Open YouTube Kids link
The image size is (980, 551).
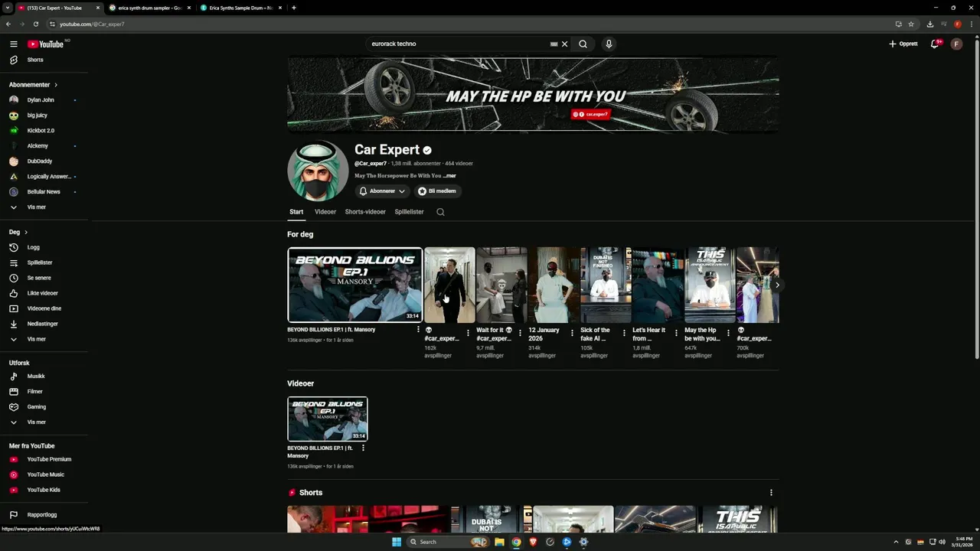(x=44, y=490)
